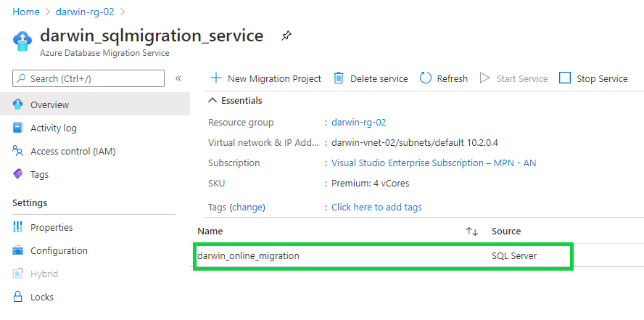
Task: Click the Virtual network & IP Add... label
Action: pos(263,142)
